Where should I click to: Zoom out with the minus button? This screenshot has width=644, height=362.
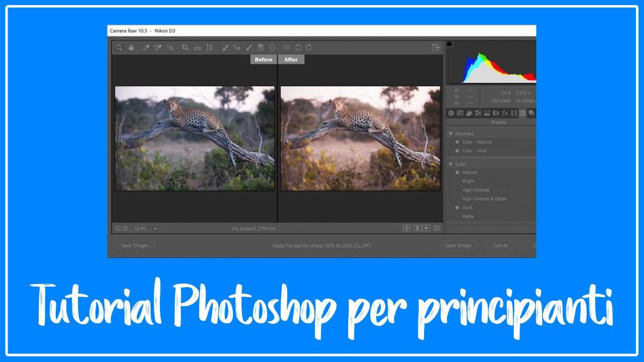click(x=118, y=228)
